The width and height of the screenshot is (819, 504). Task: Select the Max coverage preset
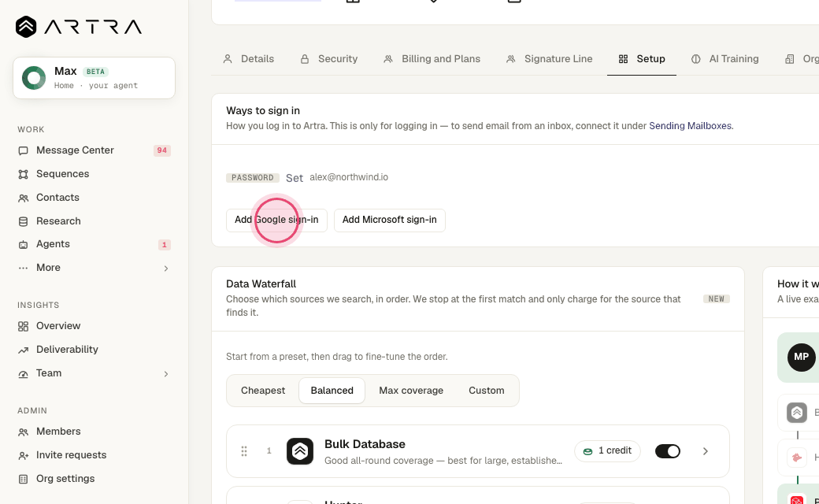pos(411,391)
